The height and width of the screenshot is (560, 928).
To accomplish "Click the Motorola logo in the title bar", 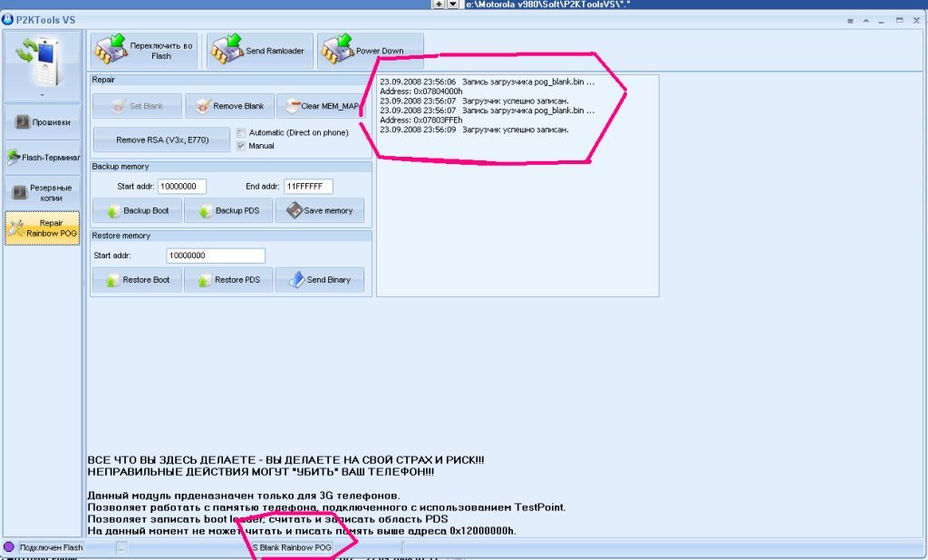I will (x=7, y=20).
